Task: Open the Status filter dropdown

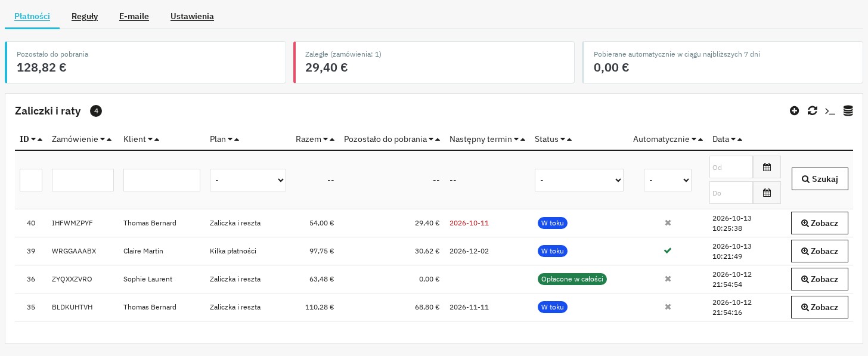Action: coord(579,180)
